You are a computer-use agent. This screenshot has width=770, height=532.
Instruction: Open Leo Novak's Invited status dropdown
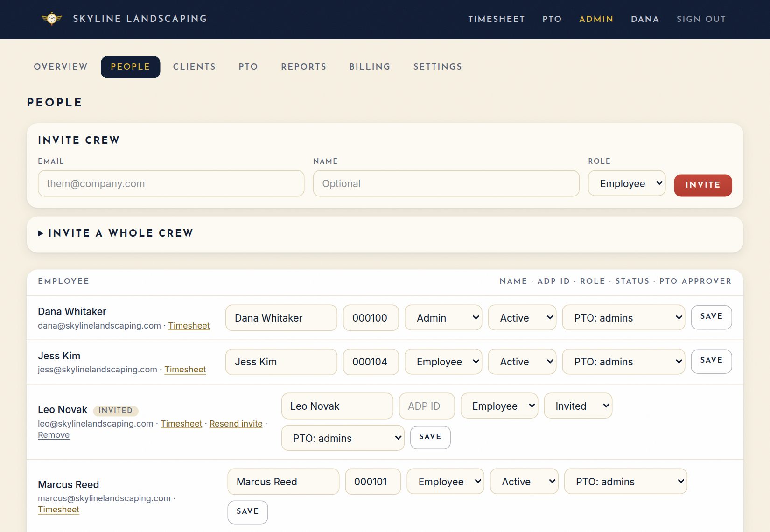[578, 406]
